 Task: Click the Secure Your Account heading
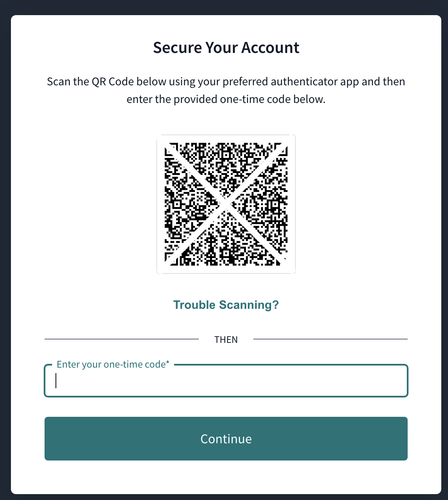tap(226, 47)
